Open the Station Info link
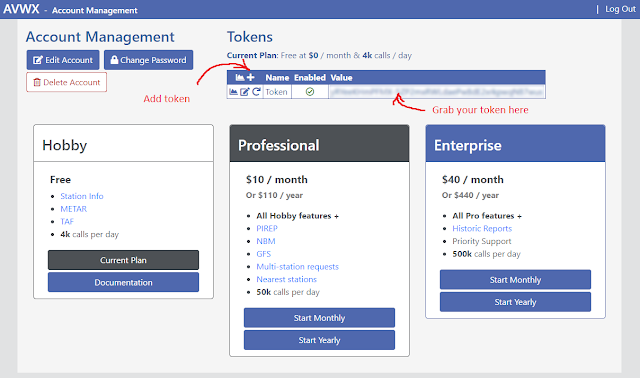 click(82, 196)
